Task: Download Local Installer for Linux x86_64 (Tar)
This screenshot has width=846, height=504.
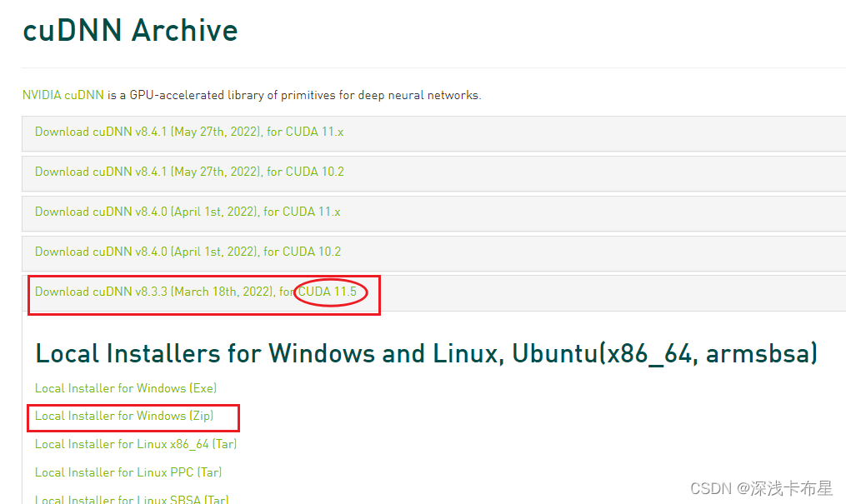Action: point(136,444)
